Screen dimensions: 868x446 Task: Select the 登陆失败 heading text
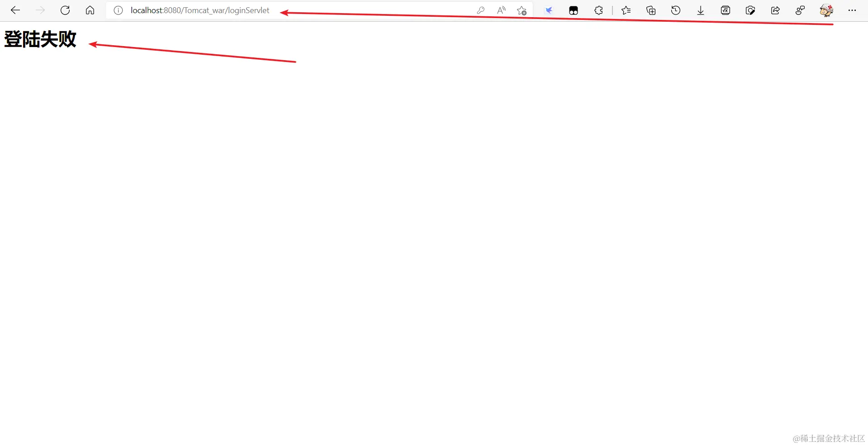pos(40,39)
